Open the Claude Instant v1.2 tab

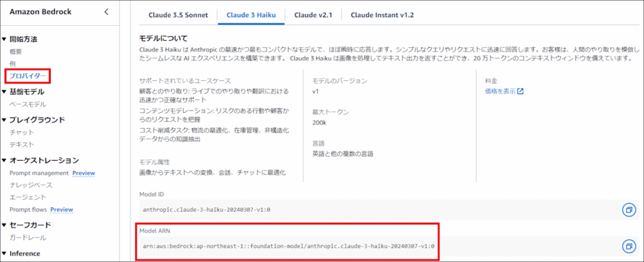click(x=382, y=14)
